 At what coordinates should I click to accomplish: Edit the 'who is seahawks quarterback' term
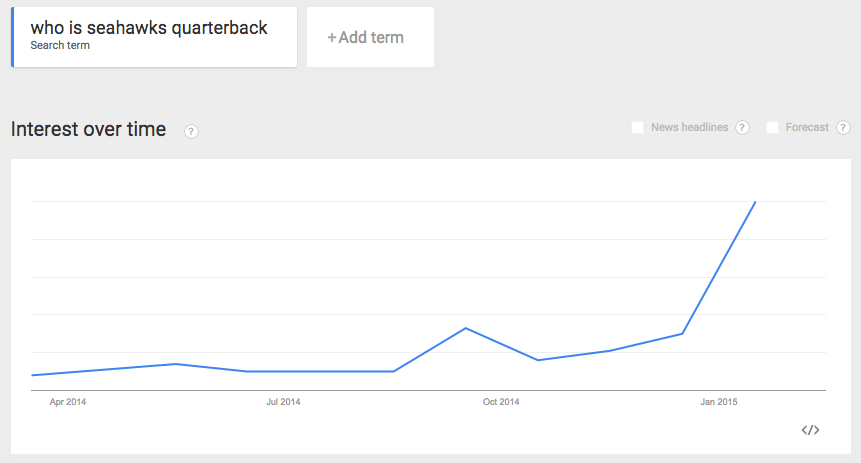[x=149, y=28]
